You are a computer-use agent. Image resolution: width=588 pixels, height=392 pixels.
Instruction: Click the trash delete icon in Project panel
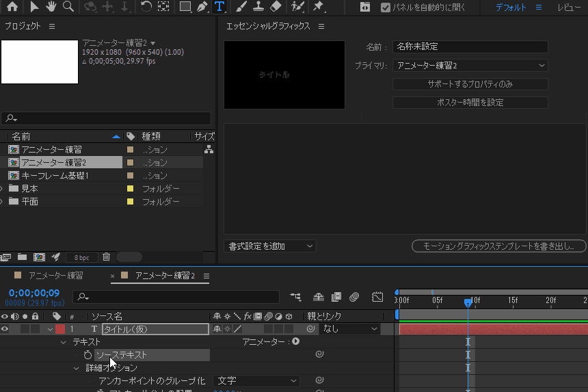pyautogui.click(x=106, y=257)
